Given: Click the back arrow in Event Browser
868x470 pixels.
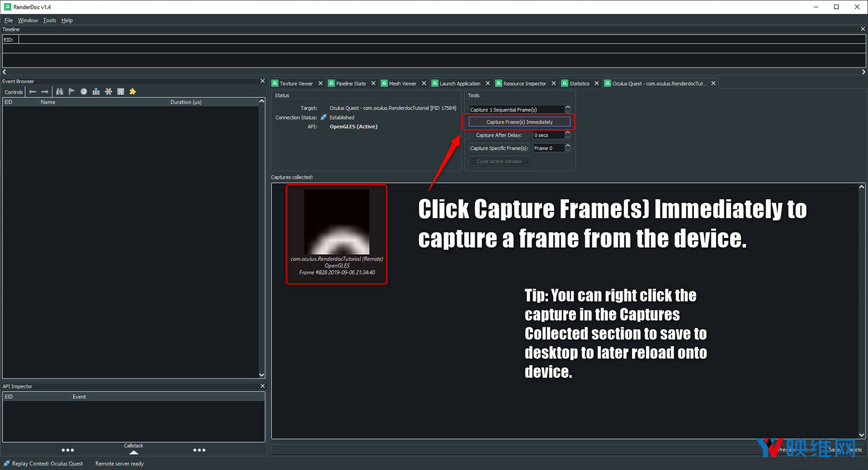Looking at the screenshot, I should coord(32,92).
